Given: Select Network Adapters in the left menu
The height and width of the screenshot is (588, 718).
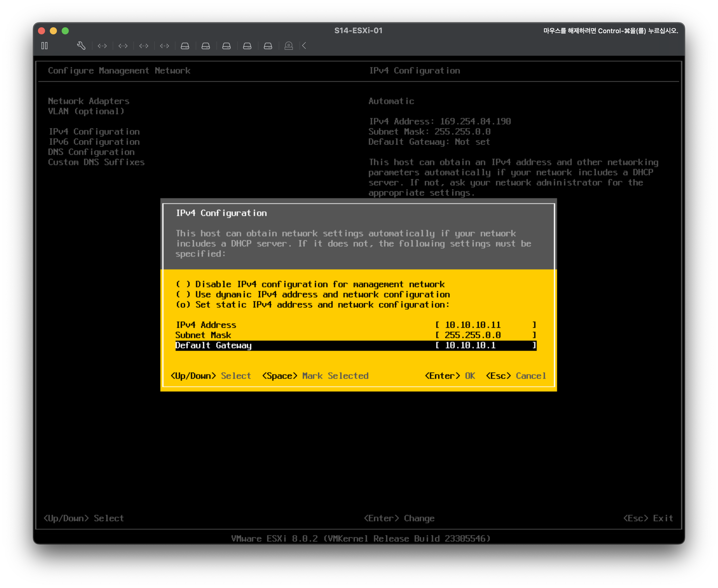Looking at the screenshot, I should click(88, 101).
